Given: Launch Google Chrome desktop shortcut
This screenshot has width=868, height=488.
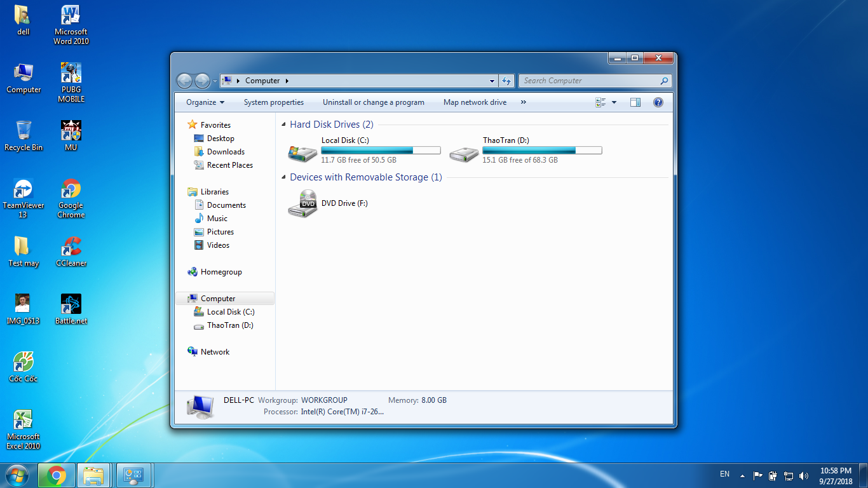Looking at the screenshot, I should (x=71, y=198).
